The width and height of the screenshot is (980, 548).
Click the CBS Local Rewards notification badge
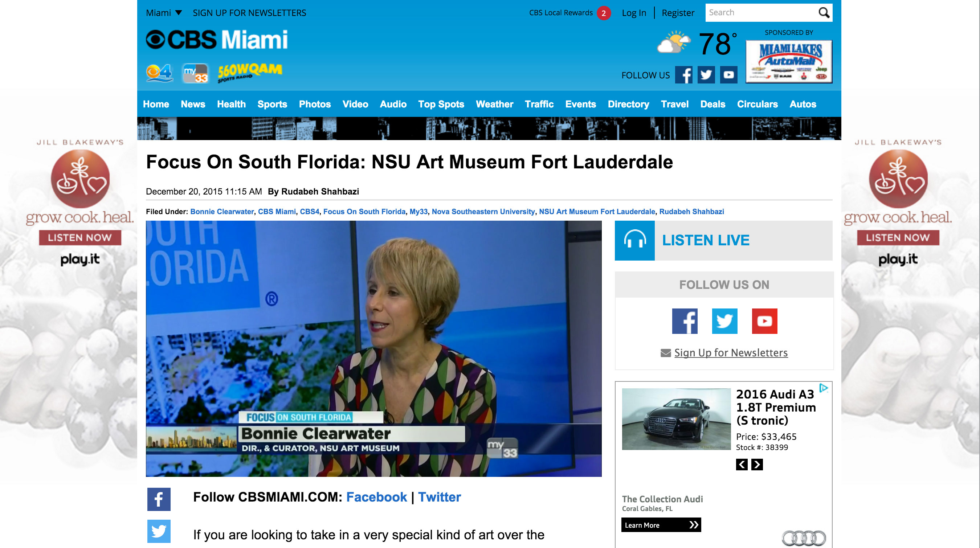click(x=604, y=13)
